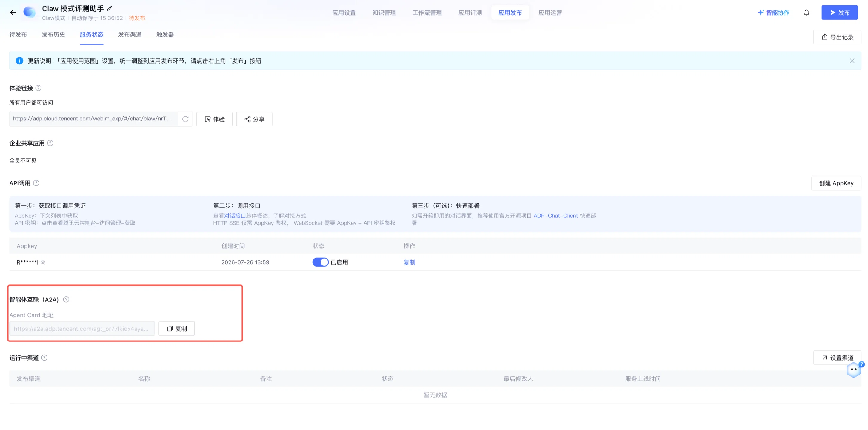The height and width of the screenshot is (430, 868).
Task: Reveal the hidden AppKey with eye icon
Action: pyautogui.click(x=43, y=262)
